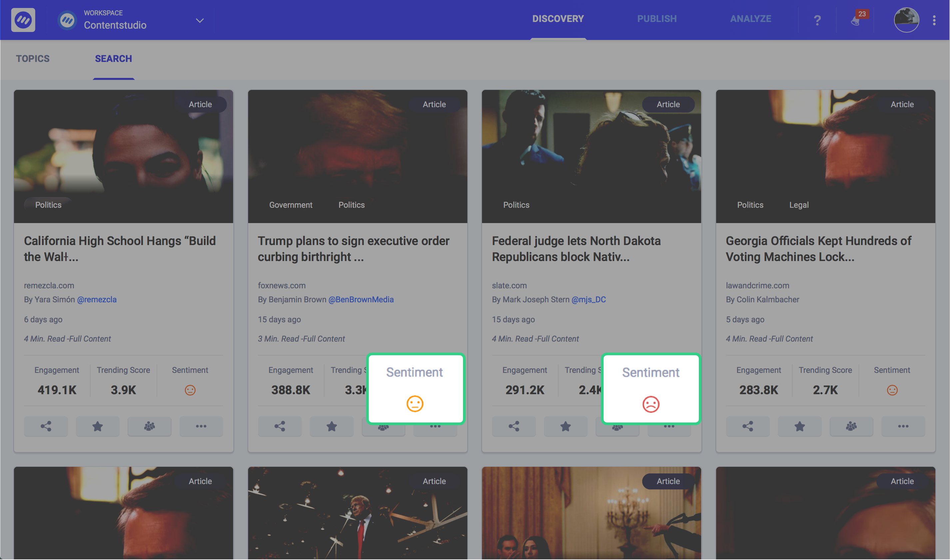Share the Federal judge North Dakota article

[514, 426]
